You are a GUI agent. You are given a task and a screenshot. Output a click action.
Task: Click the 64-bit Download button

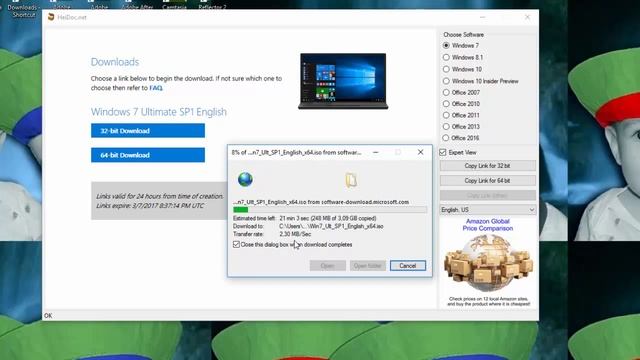click(x=148, y=155)
